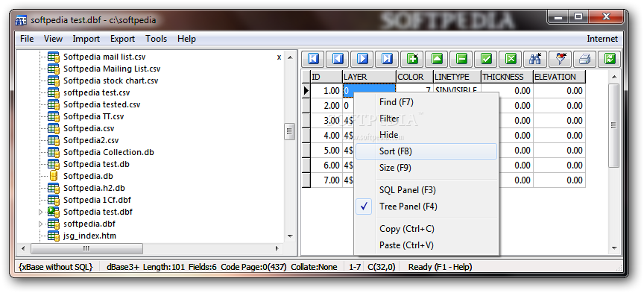Open the File menu
Viewport: 644px width, 293px height.
(x=27, y=39)
